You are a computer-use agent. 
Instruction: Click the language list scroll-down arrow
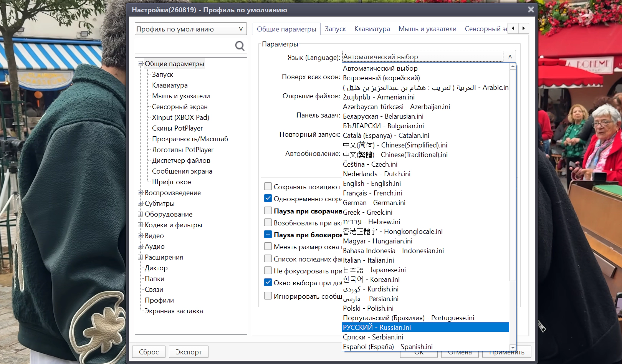coord(513,347)
